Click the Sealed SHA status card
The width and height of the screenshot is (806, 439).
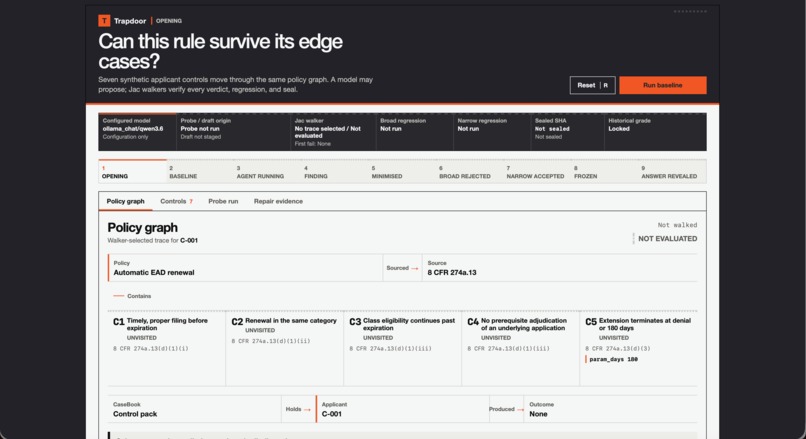click(x=567, y=132)
